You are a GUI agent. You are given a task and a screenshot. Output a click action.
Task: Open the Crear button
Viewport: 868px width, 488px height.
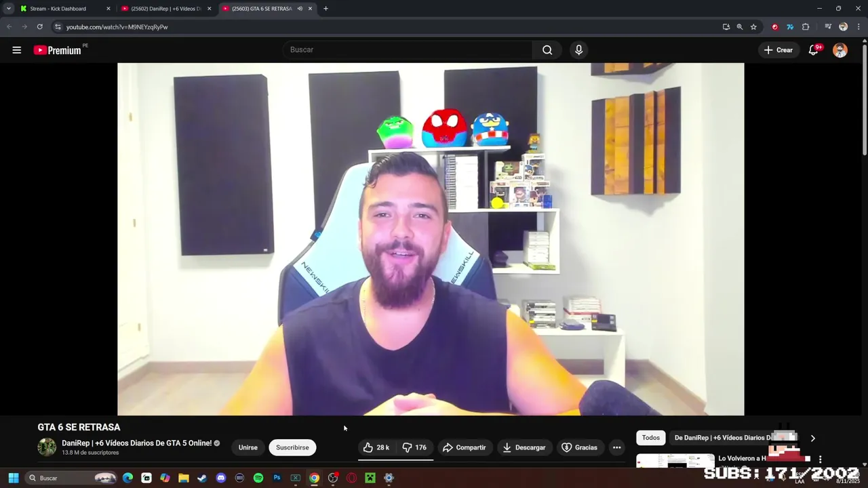coord(778,50)
